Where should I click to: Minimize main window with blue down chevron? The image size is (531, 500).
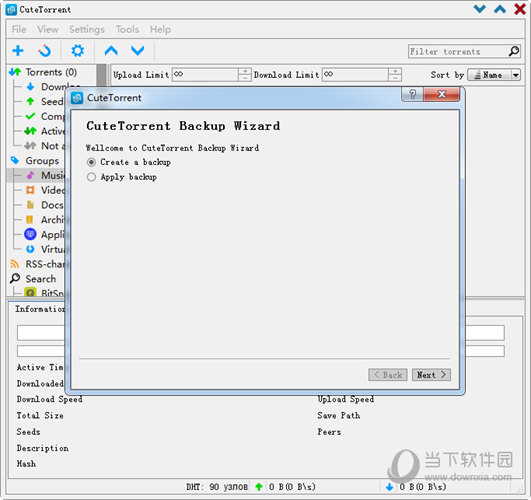480,9
